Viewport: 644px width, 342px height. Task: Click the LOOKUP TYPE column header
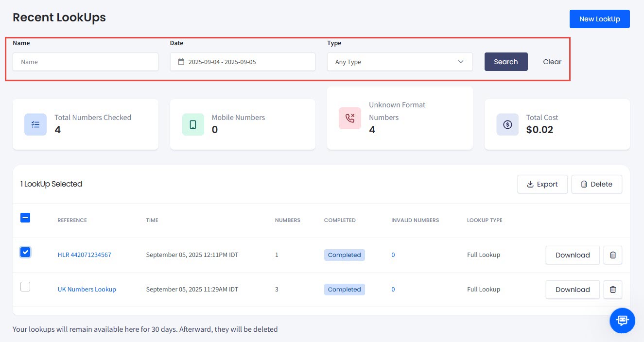(x=485, y=221)
